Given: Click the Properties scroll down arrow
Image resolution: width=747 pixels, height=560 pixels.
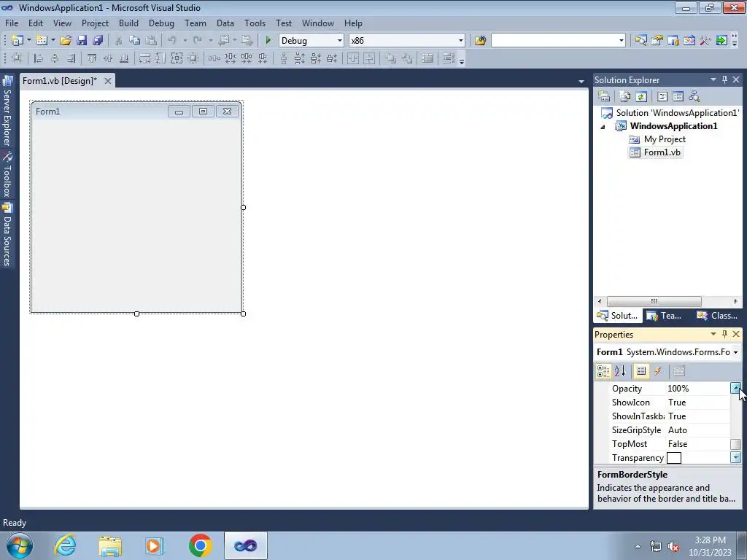Looking at the screenshot, I should pyautogui.click(x=735, y=457).
